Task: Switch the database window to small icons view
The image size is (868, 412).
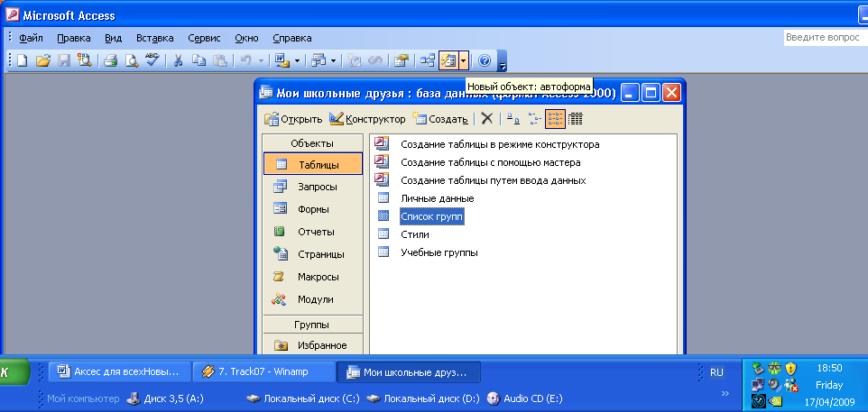Action: point(534,118)
